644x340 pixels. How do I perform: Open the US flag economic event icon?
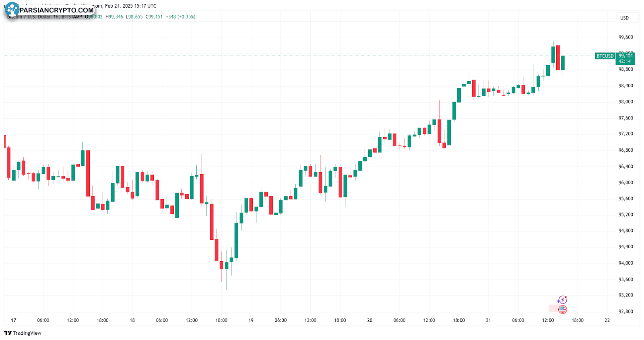(563, 309)
